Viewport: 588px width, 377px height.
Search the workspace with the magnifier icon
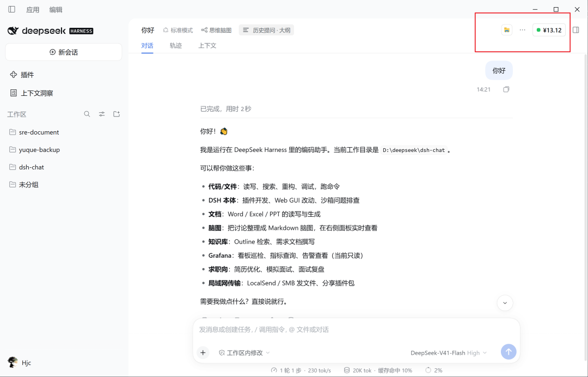tap(87, 114)
